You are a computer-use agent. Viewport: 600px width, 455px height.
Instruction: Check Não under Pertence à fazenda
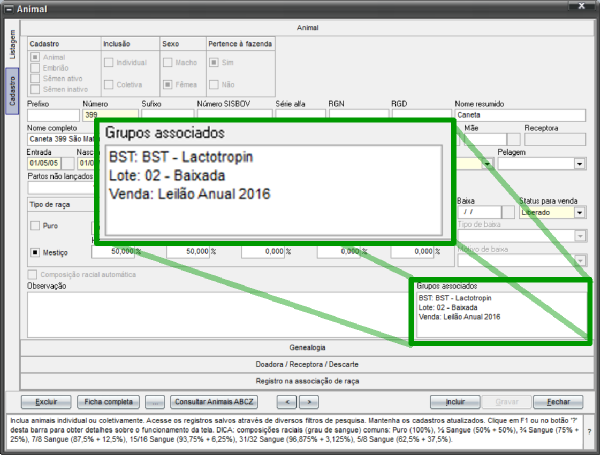214,84
